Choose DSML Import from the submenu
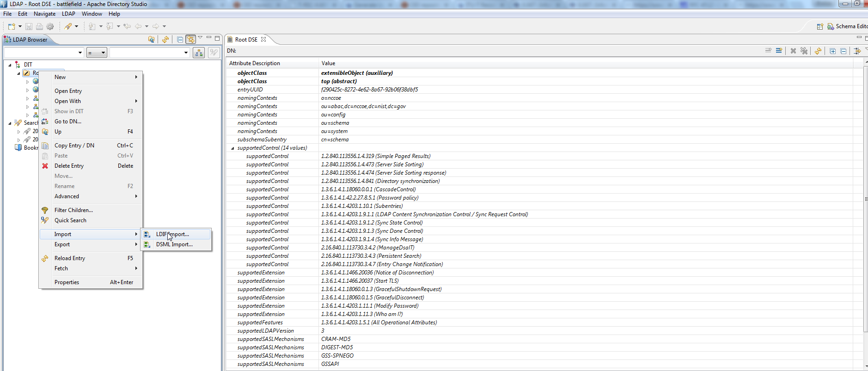The height and width of the screenshot is (371, 868). click(x=174, y=244)
